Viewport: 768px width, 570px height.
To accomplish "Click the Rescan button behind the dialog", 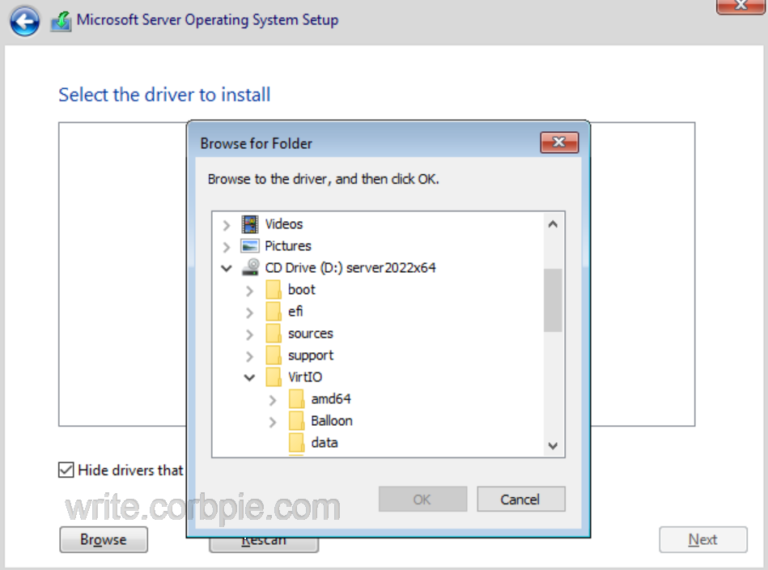I will point(264,545).
